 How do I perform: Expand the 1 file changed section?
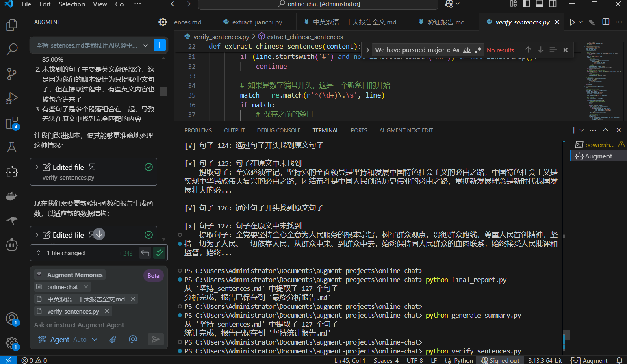(x=39, y=253)
